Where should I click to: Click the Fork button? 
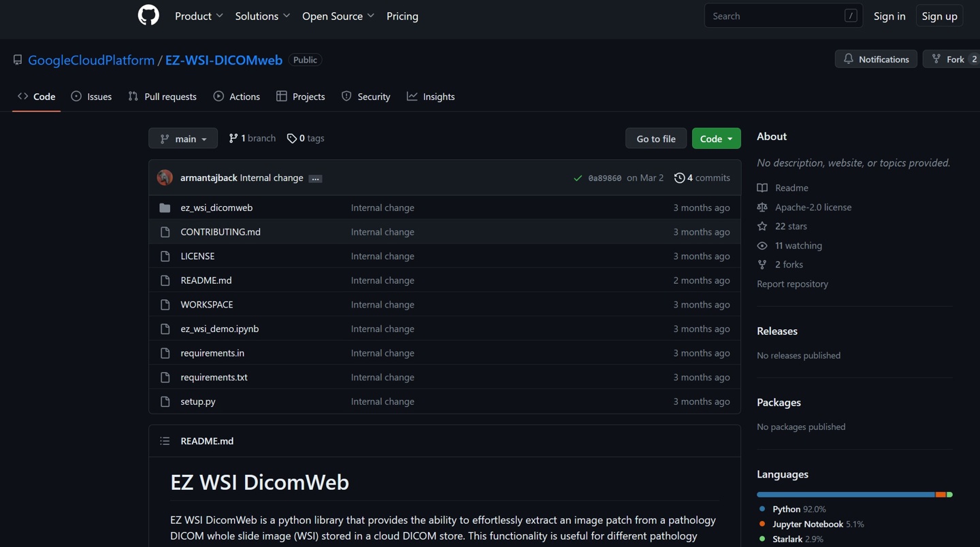[951, 59]
